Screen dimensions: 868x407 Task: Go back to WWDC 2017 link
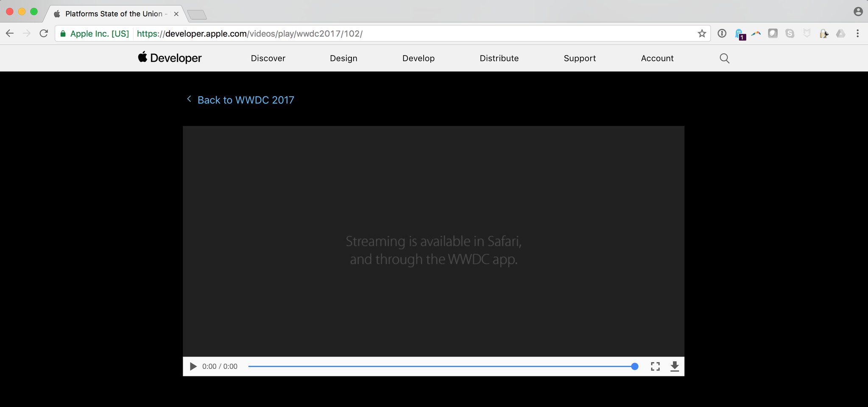(x=245, y=100)
